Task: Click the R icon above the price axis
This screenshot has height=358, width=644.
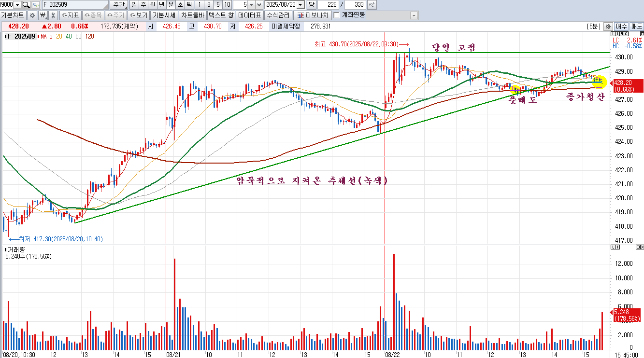Action: (621, 34)
